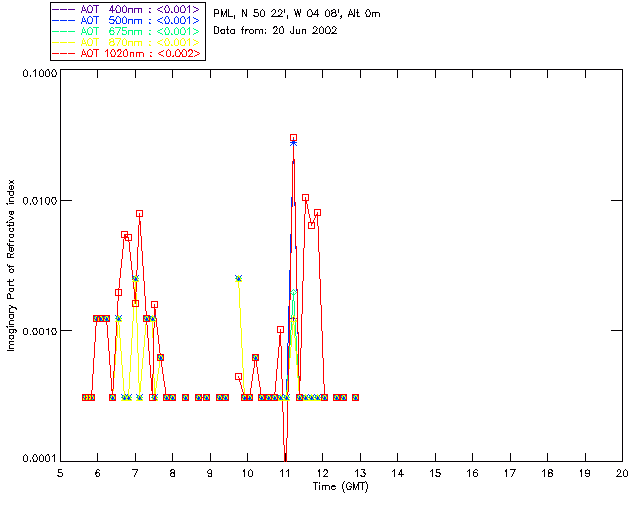Image resolution: width=640 pixels, height=512 pixels.
Task: Click the Imaginary Part of Refractive index axis title
Action: tap(11, 265)
